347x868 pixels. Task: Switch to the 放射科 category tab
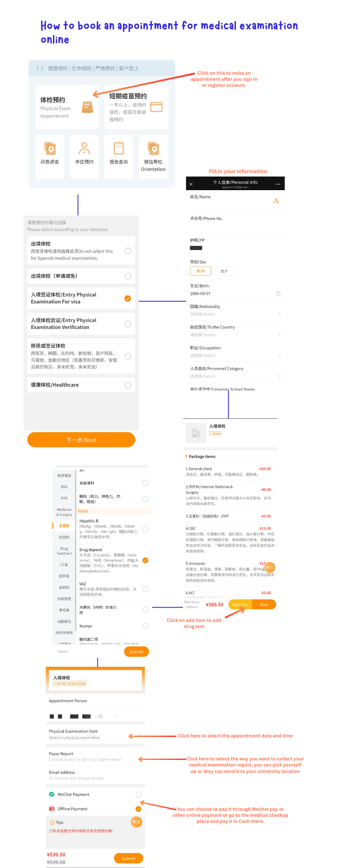64,587
